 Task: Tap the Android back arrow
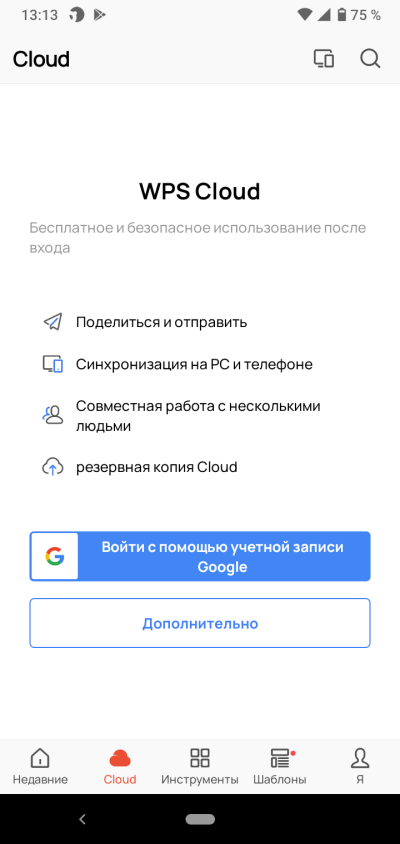pos(82,819)
